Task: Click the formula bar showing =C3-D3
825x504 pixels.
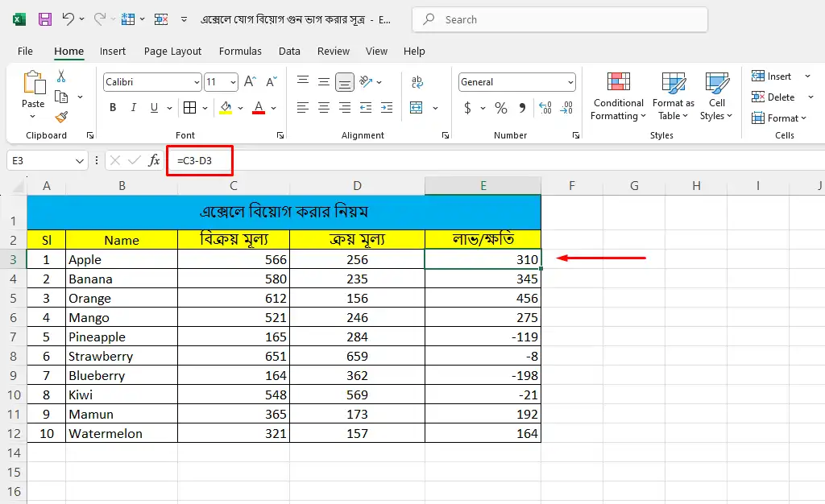Action: tap(495, 160)
